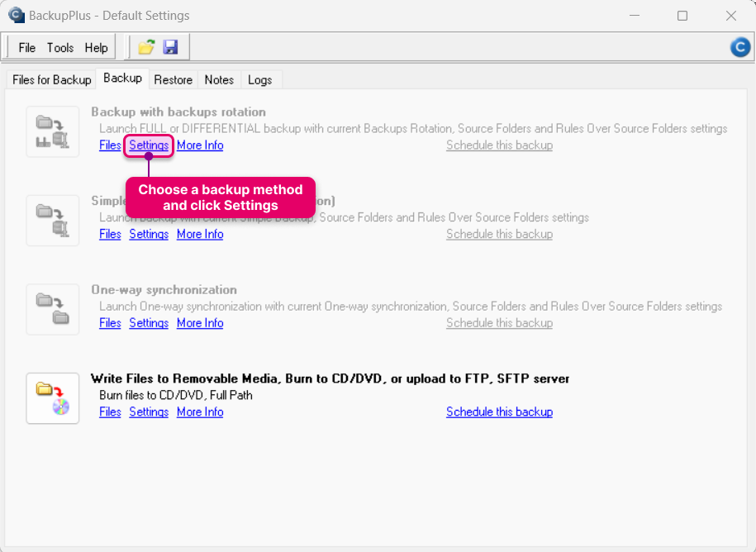Click the 'Burn files to CD/DVD, Full Path' text
This screenshot has height=552, width=756.
(x=176, y=395)
